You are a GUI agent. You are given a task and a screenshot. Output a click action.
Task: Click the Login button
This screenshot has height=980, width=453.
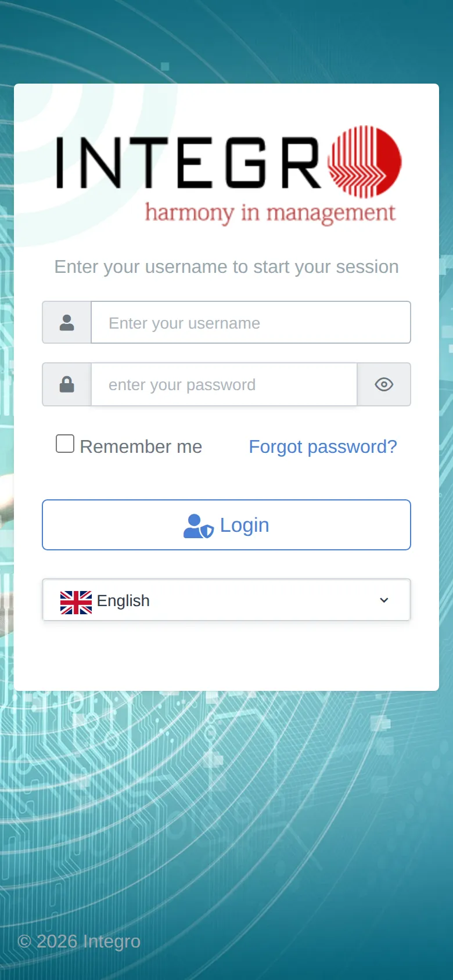227,525
